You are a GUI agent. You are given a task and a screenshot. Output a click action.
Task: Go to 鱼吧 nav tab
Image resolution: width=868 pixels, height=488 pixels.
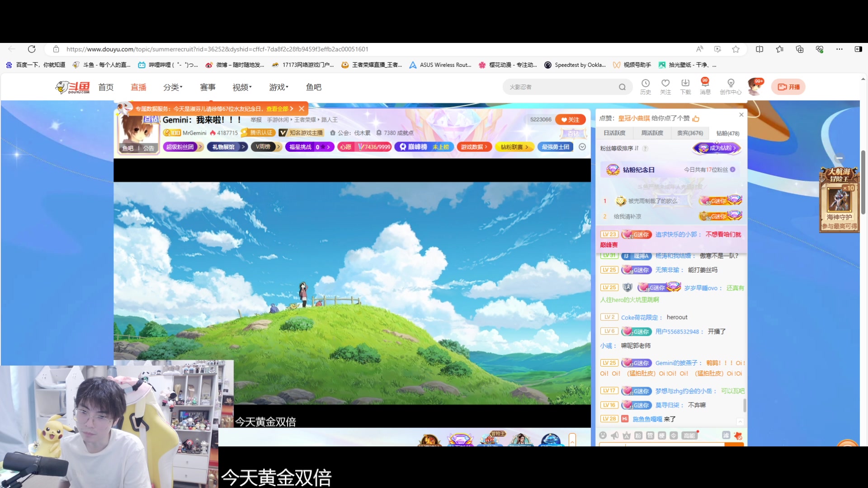click(313, 87)
